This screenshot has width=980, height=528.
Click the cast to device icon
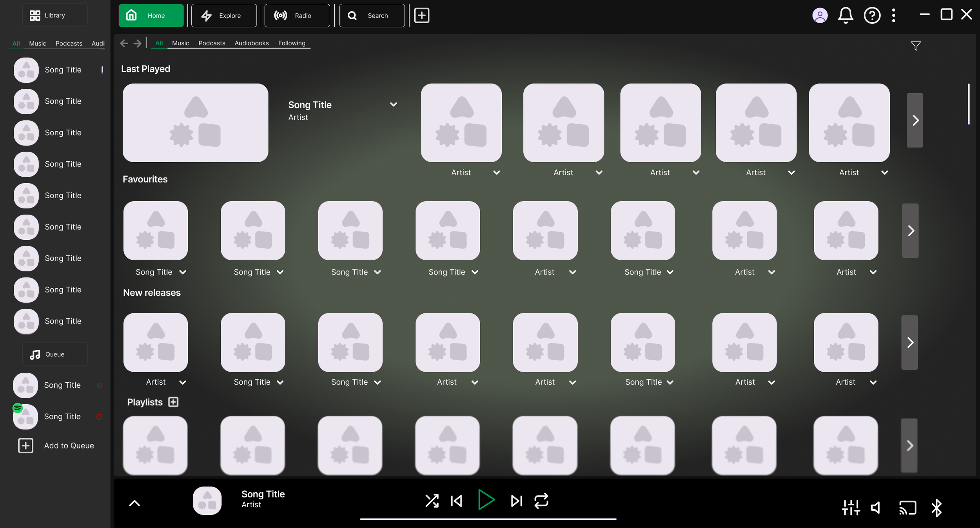point(907,508)
